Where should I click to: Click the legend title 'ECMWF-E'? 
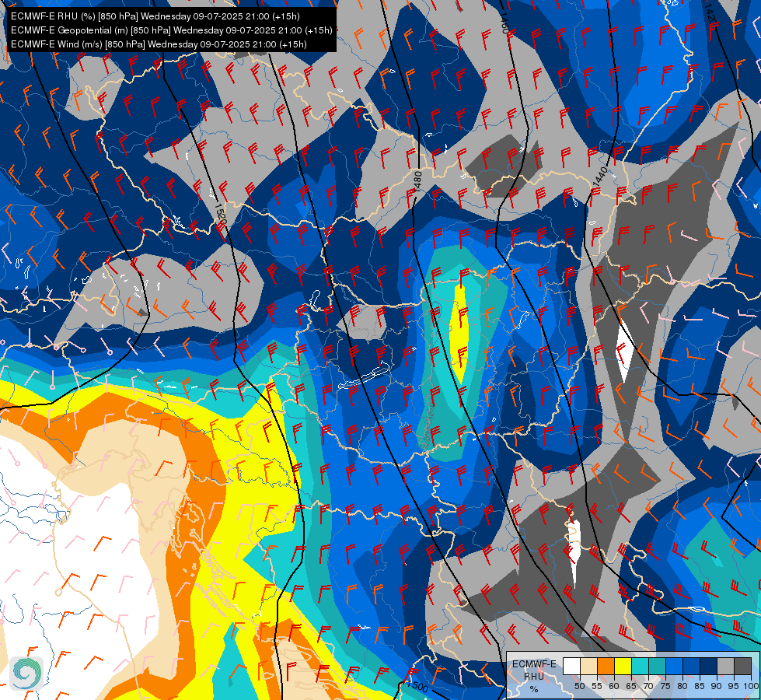pyautogui.click(x=534, y=664)
